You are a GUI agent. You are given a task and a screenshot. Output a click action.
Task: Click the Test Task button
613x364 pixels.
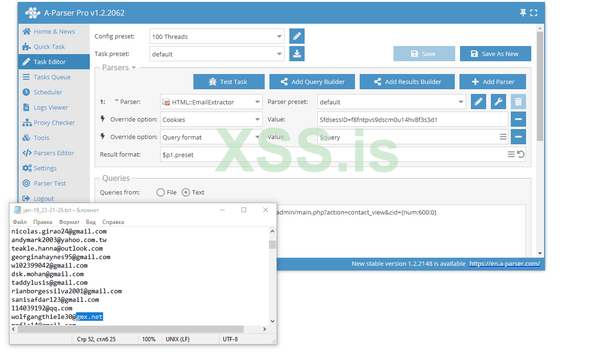pos(229,82)
